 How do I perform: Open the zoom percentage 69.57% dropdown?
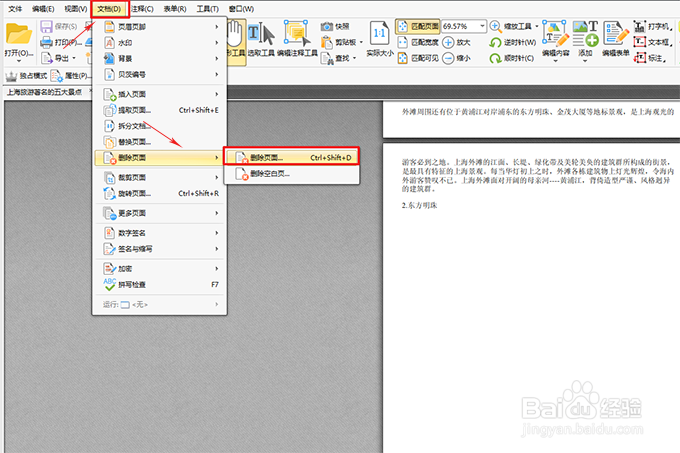482,26
